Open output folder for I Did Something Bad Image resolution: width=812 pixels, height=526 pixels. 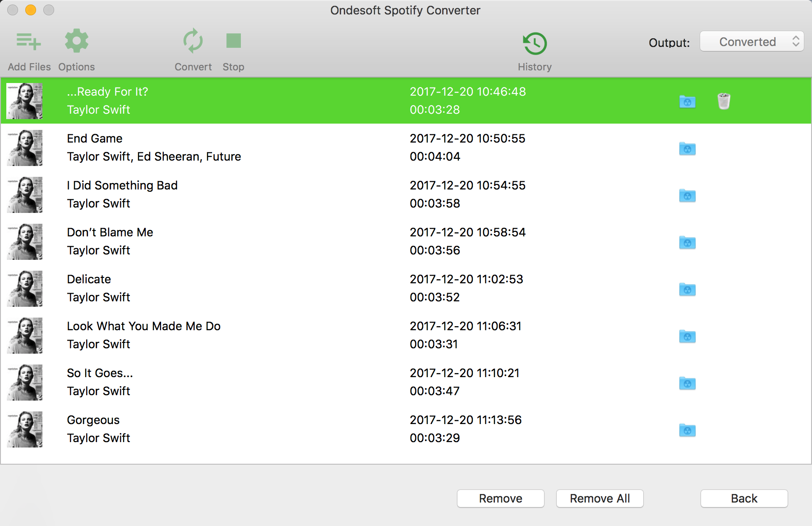click(687, 195)
